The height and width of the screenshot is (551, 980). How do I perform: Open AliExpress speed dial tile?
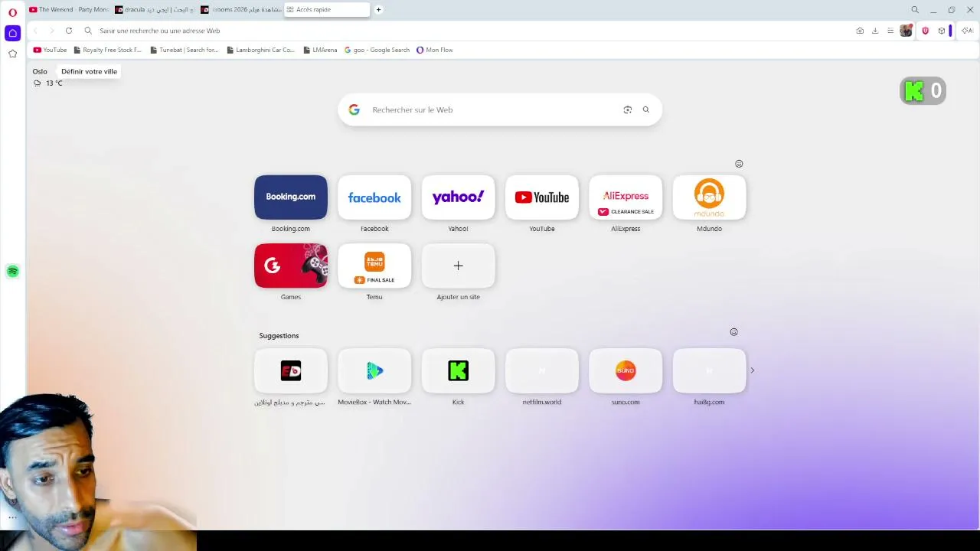coord(626,197)
